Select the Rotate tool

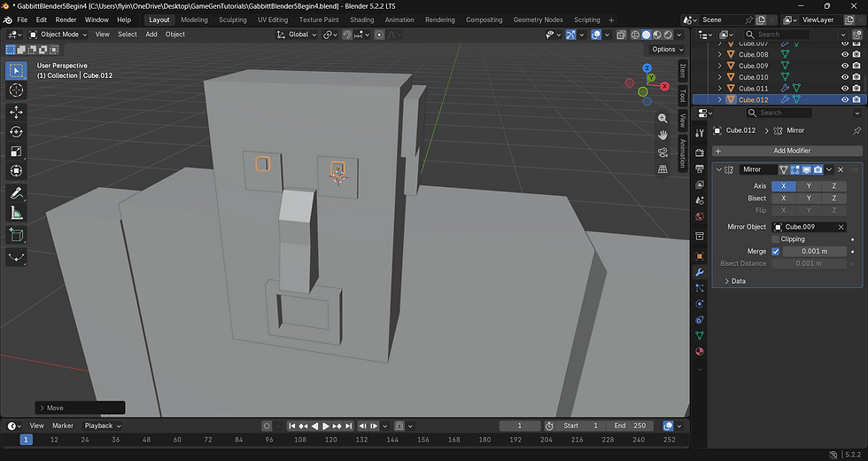(16, 132)
